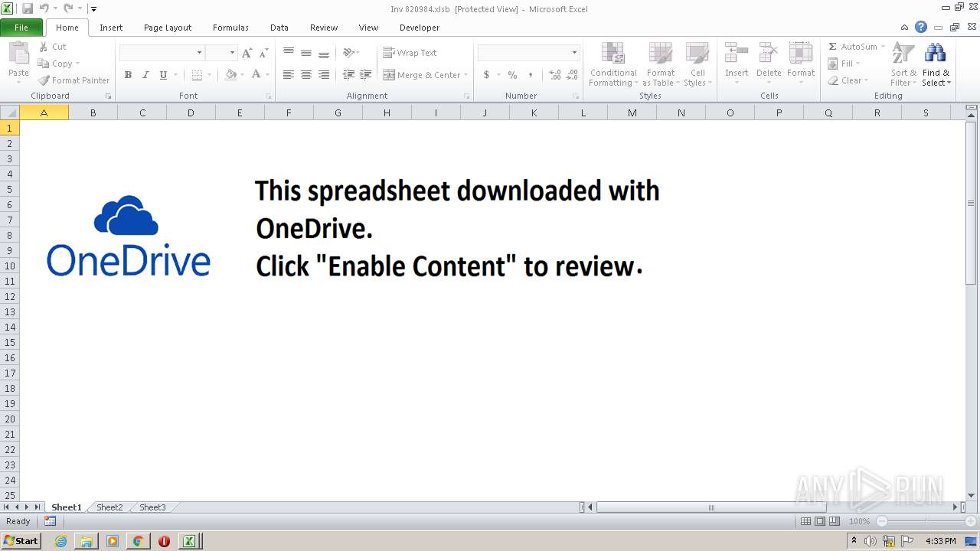This screenshot has width=980, height=551.
Task: Click the Comma Style icon
Action: pyautogui.click(x=530, y=75)
